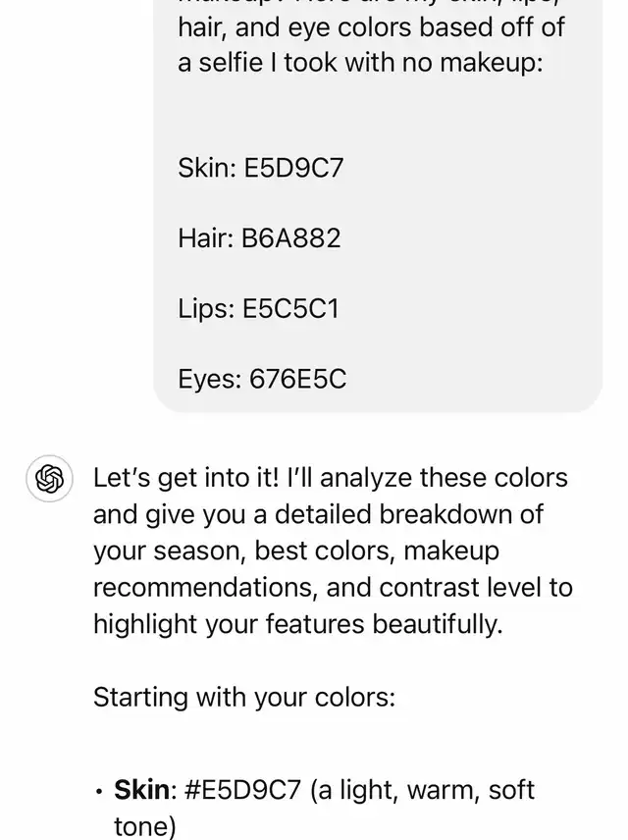Click the bold 'Skin' label in the bullet list
Viewport: 628px width, 840px height.
[x=142, y=790]
